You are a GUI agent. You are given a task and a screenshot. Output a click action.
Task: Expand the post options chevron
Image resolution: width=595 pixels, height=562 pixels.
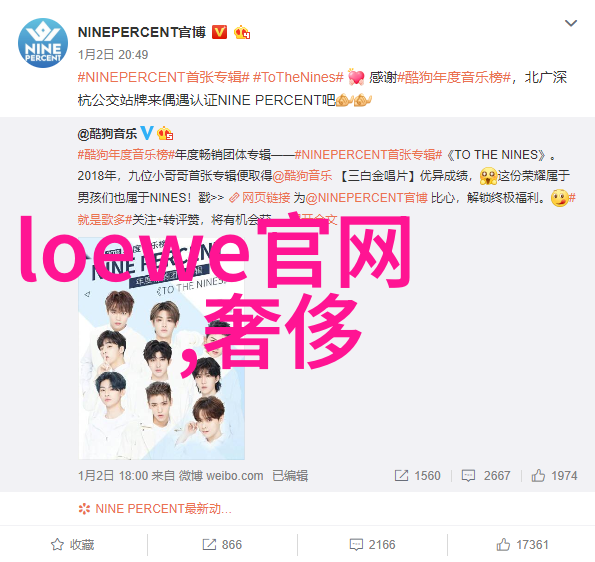(x=571, y=24)
